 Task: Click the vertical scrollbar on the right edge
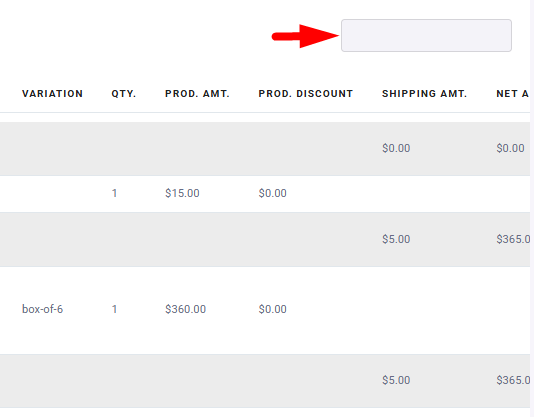(x=532, y=208)
